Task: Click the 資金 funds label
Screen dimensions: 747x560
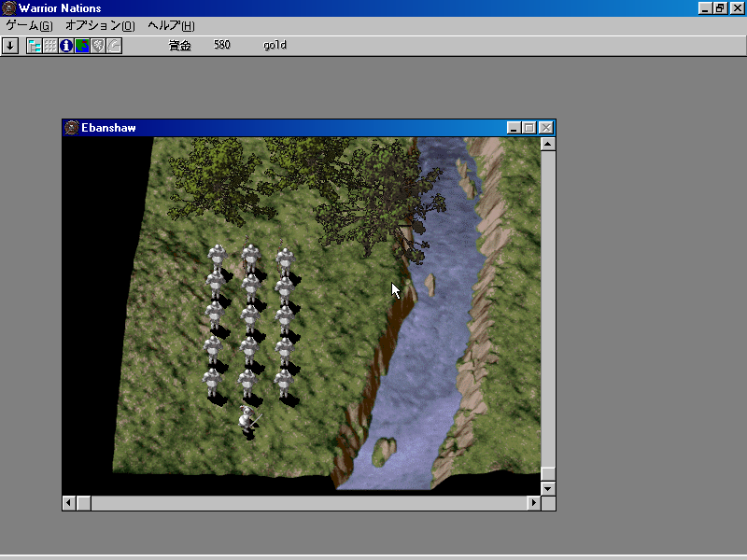Action: point(179,45)
